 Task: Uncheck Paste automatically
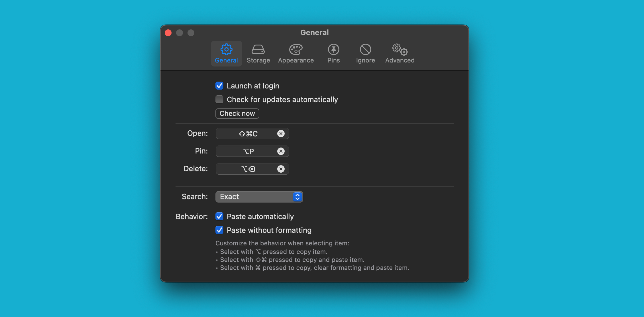219,216
